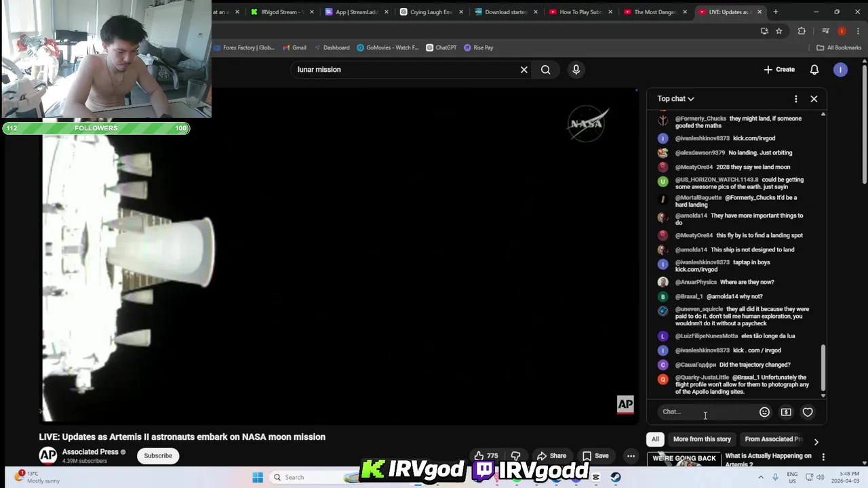The image size is (868, 488).
Task: Share the live video
Action: tap(551, 455)
